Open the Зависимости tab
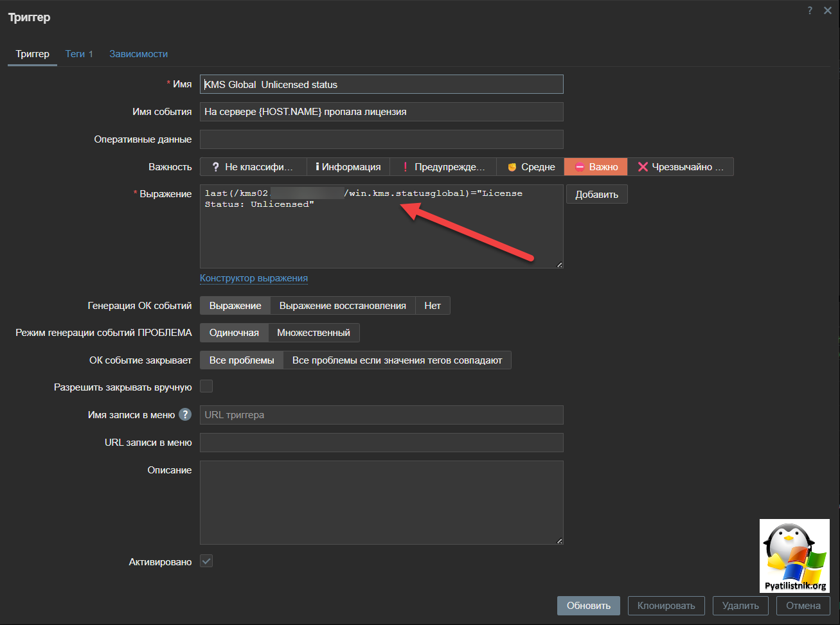The height and width of the screenshot is (625, 840). (x=138, y=54)
